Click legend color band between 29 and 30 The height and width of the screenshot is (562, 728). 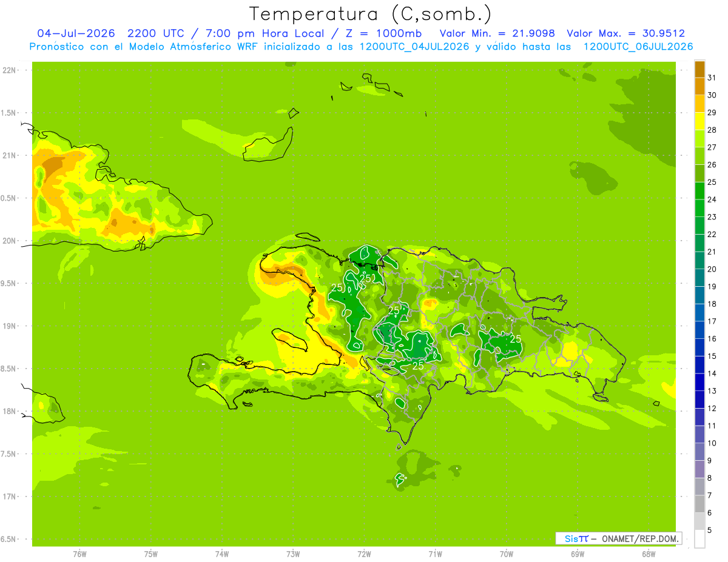coord(699,104)
